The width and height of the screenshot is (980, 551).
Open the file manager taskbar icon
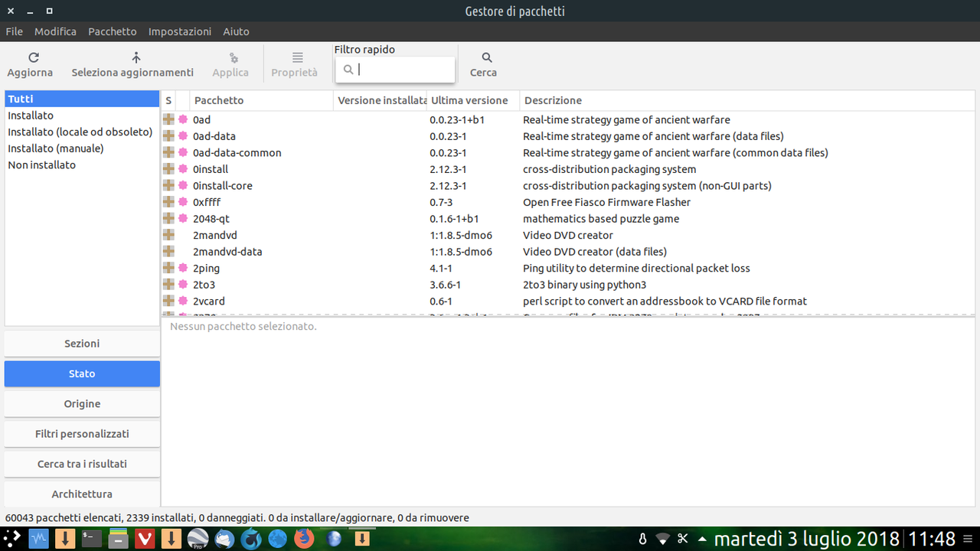pos(118,538)
